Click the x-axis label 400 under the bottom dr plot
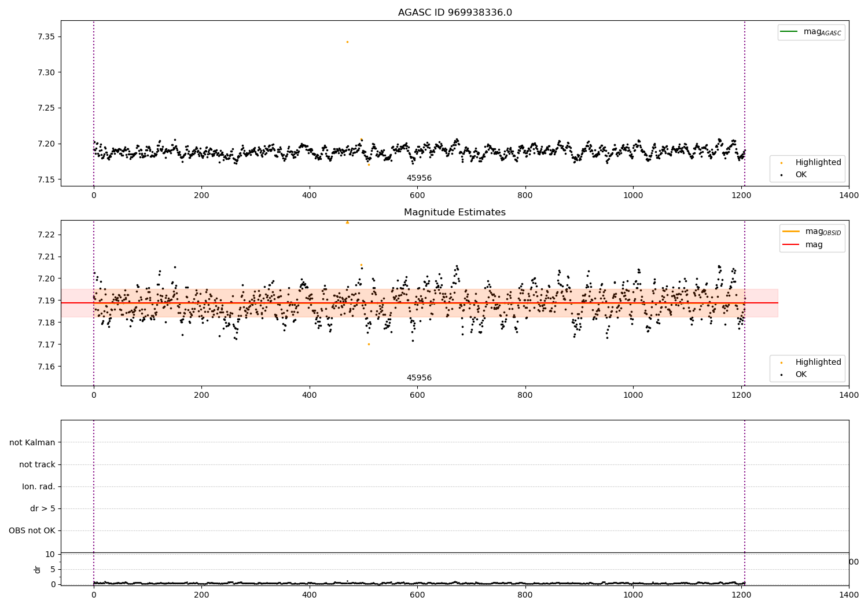Screen dimensions: 868x608 pyautogui.click(x=310, y=595)
